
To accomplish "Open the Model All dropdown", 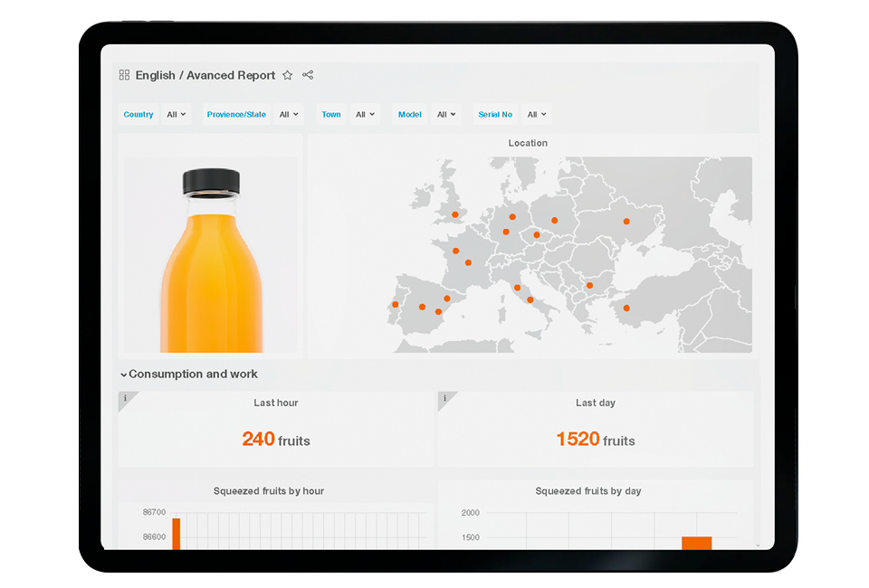I will [x=446, y=115].
